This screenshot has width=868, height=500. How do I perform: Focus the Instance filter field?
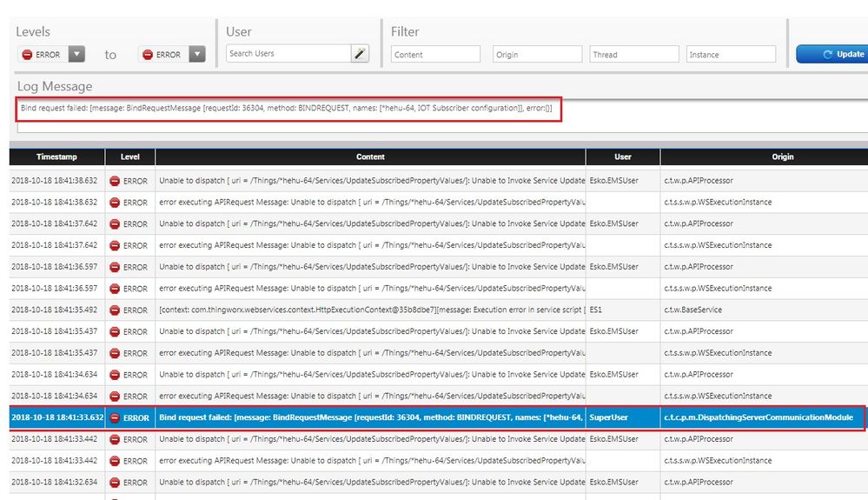click(731, 54)
